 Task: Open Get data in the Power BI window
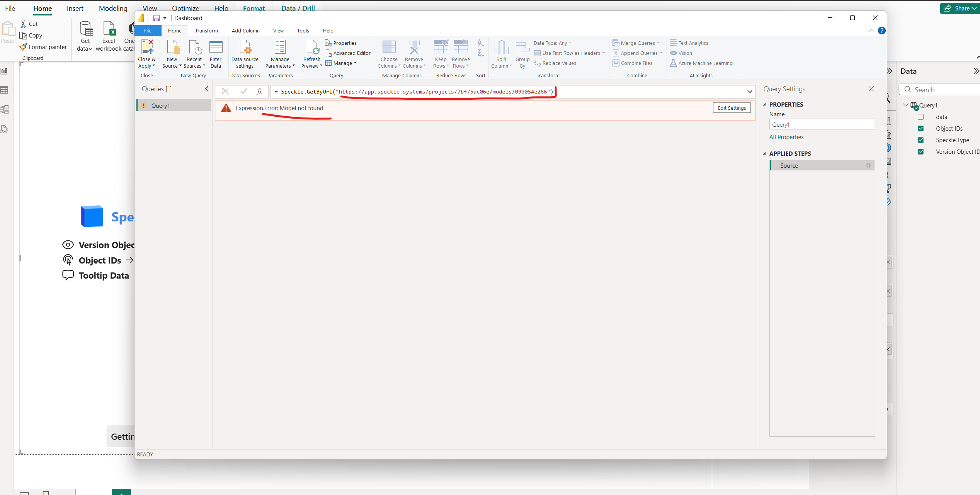pyautogui.click(x=85, y=37)
